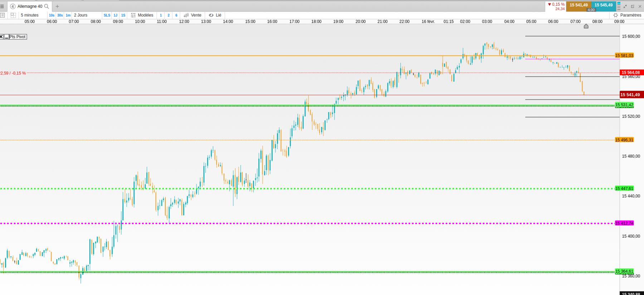
Task: Click the orange 15 496,31 level label
Action: (x=624, y=140)
